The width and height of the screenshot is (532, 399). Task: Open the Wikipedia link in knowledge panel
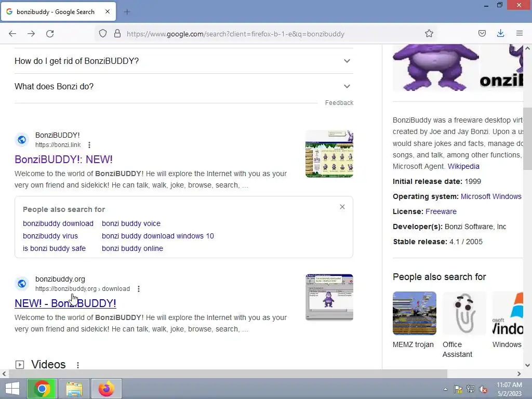click(x=463, y=167)
